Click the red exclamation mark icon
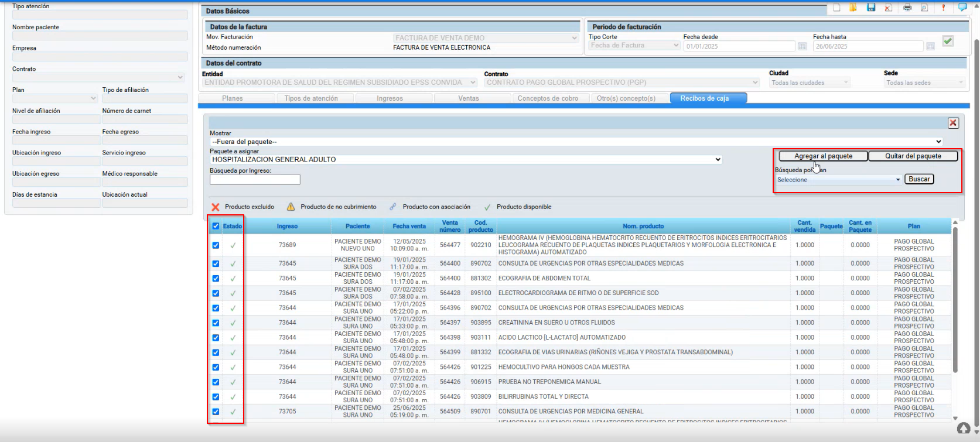The height and width of the screenshot is (442, 980). [x=943, y=8]
